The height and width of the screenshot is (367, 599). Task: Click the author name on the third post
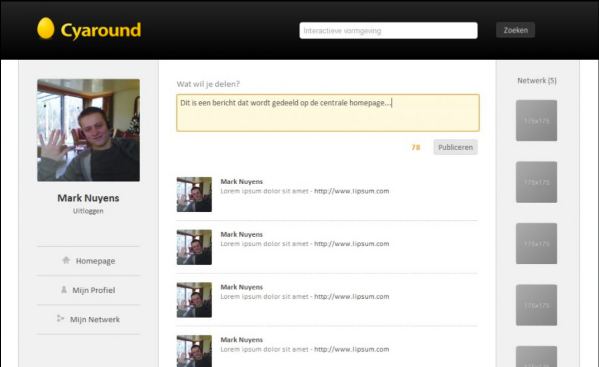pyautogui.click(x=241, y=287)
